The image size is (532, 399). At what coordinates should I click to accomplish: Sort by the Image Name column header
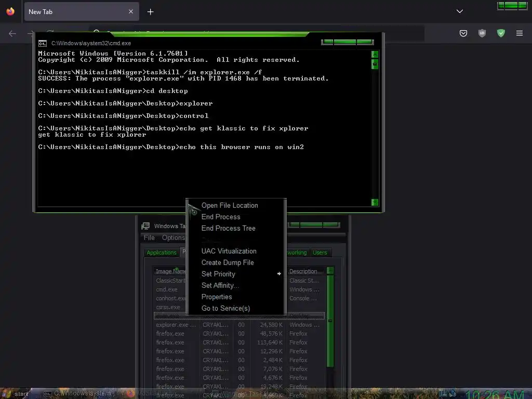(170, 271)
